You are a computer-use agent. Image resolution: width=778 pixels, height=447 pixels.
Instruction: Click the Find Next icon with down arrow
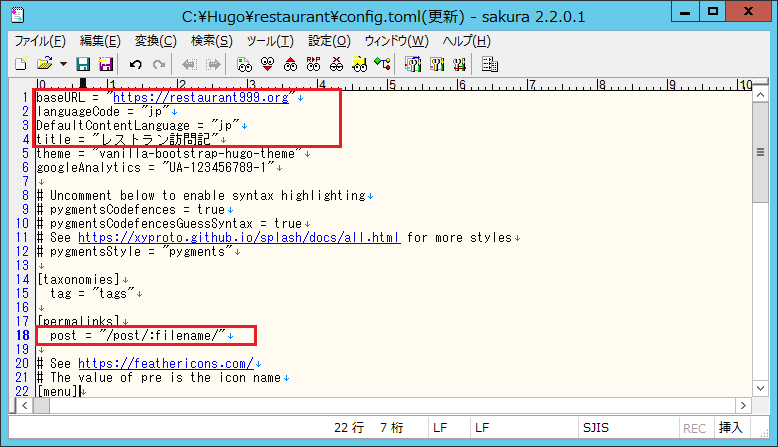pos(267,64)
